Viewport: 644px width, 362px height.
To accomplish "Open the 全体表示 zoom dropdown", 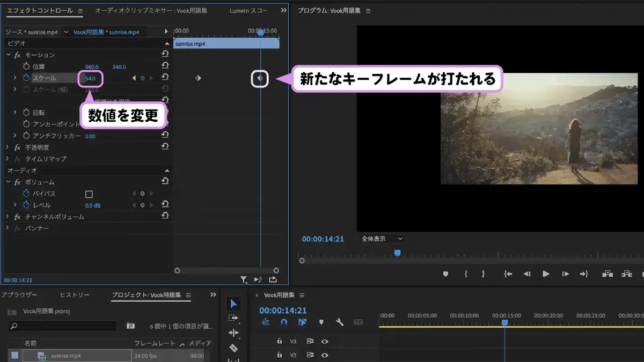I will point(382,239).
